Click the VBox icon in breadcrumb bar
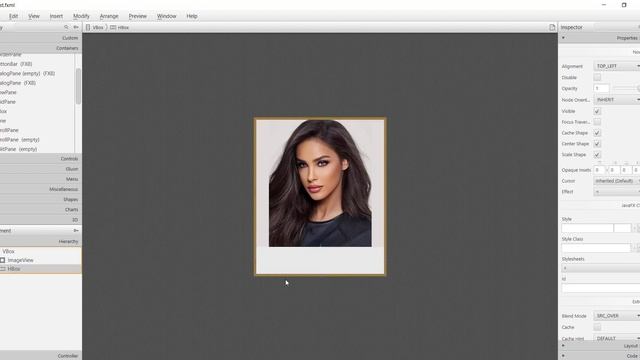This screenshot has height=360, width=640. (88, 27)
